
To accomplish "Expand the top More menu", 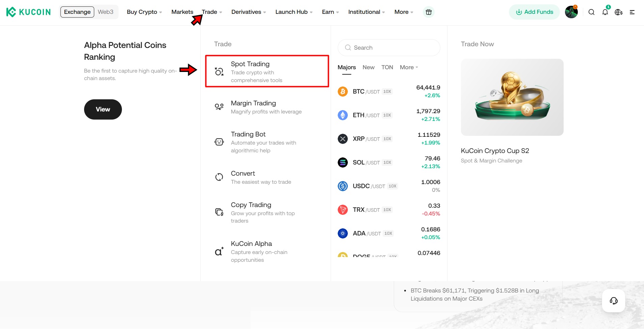I will (x=404, y=12).
